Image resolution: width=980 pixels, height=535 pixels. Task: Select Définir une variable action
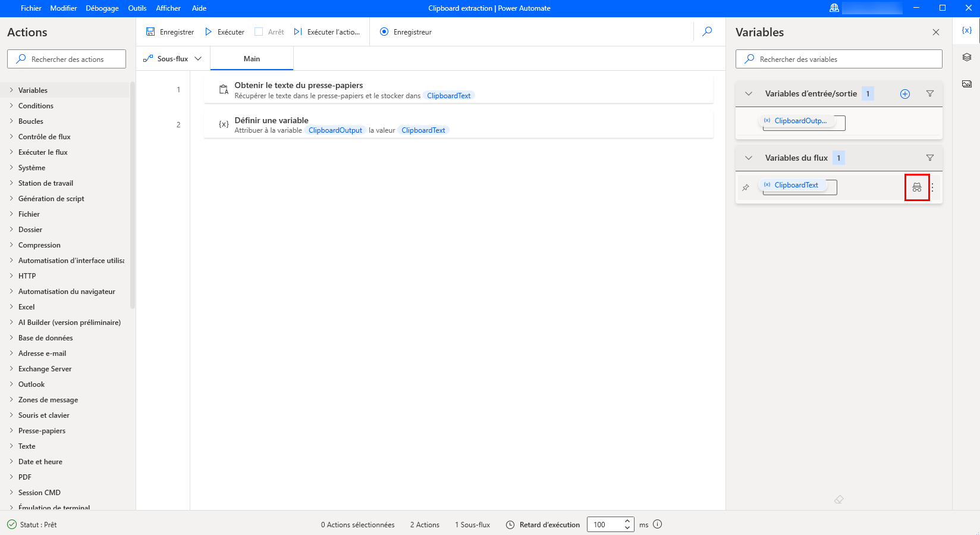[x=458, y=124]
